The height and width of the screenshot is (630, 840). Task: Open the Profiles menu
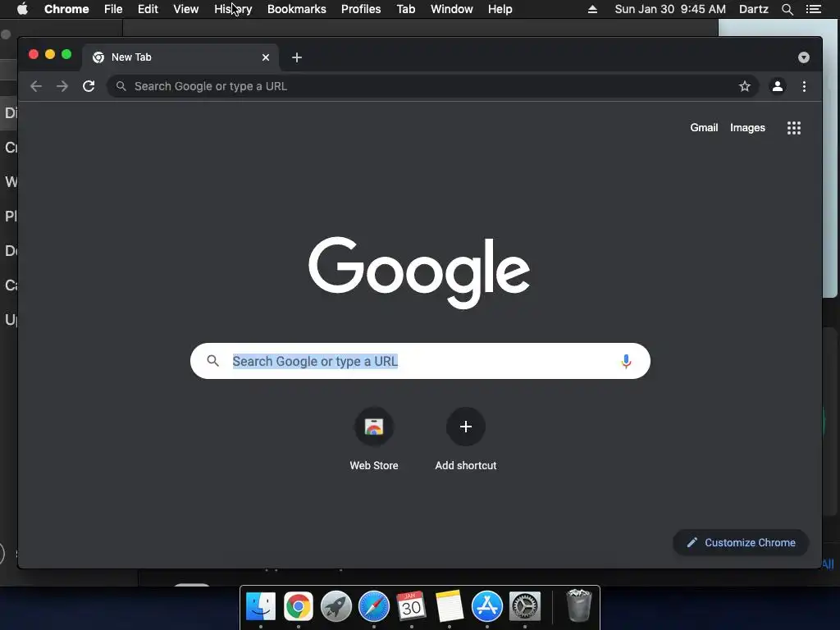pos(361,9)
